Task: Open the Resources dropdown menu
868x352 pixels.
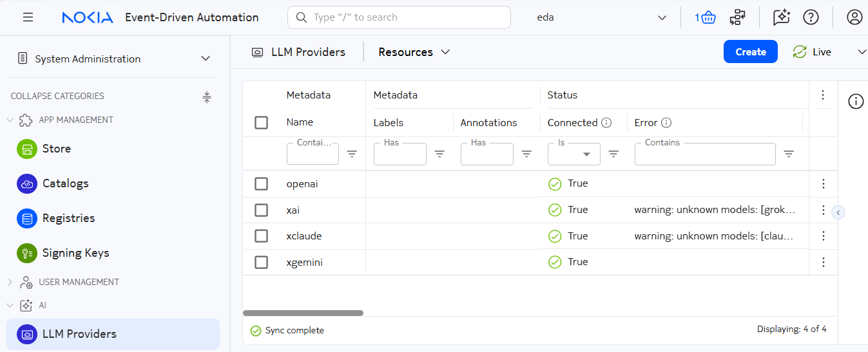Action: 414,52
